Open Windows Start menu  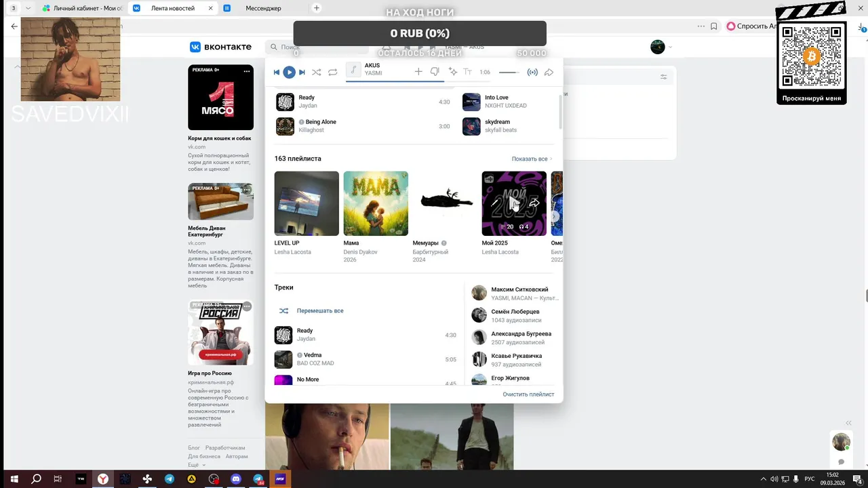click(14, 479)
